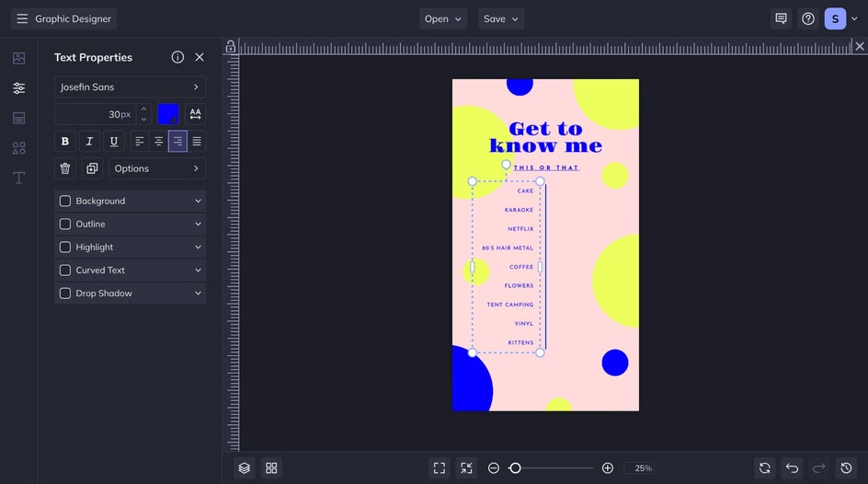Screen dimensions: 868x484
Task: Open the Layers panel icon
Action: click(x=244, y=468)
